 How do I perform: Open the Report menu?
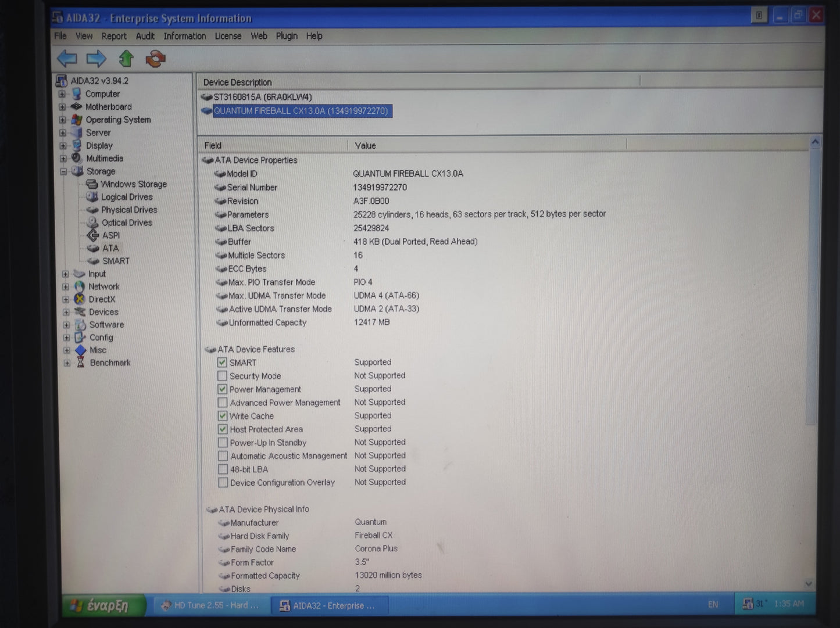click(x=114, y=36)
